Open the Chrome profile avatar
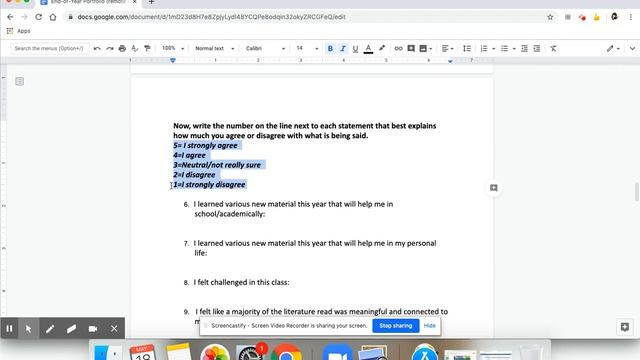Screen dimensions: 640x360 [x=614, y=17]
